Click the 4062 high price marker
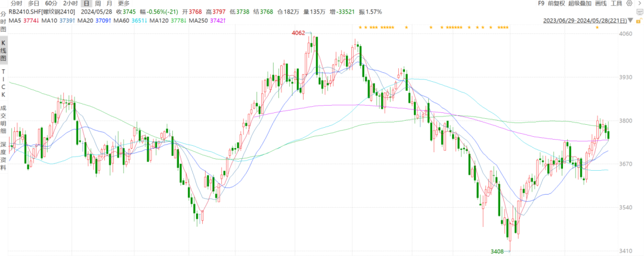The width and height of the screenshot is (644, 261). (298, 33)
